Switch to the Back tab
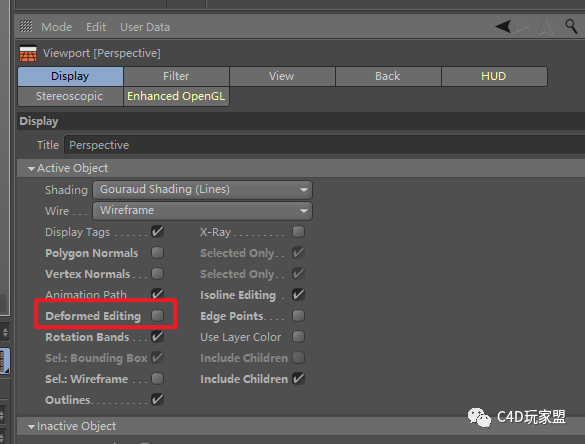The image size is (585, 444). pos(388,76)
